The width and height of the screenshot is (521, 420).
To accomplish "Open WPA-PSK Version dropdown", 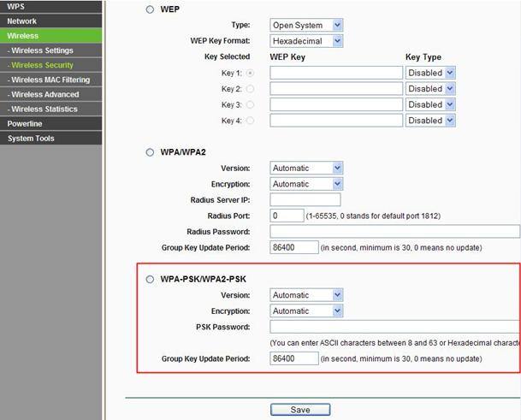I will click(x=306, y=295).
